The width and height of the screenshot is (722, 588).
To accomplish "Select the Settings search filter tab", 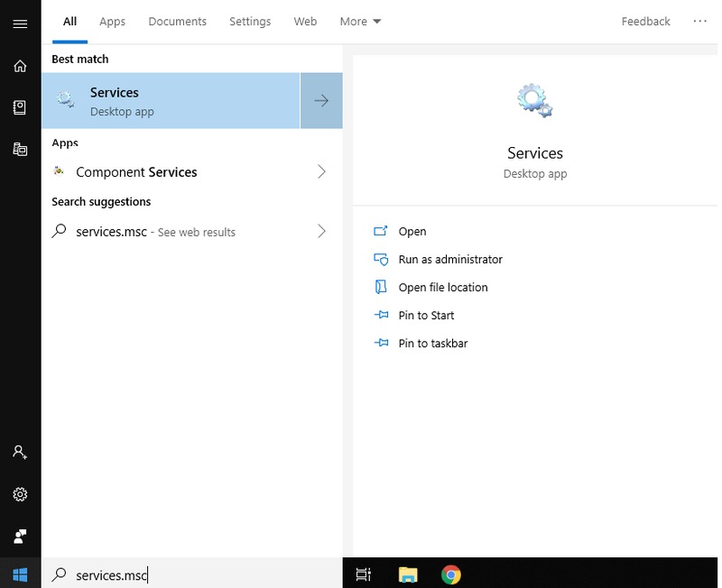I will click(248, 22).
